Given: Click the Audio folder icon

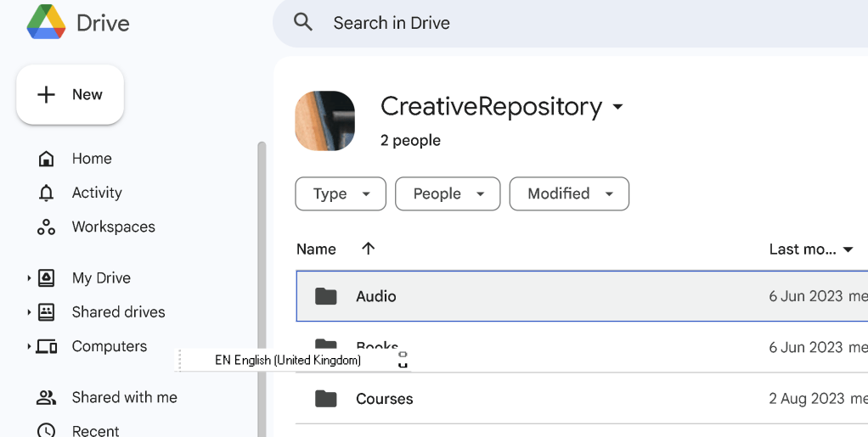Looking at the screenshot, I should click(x=325, y=296).
